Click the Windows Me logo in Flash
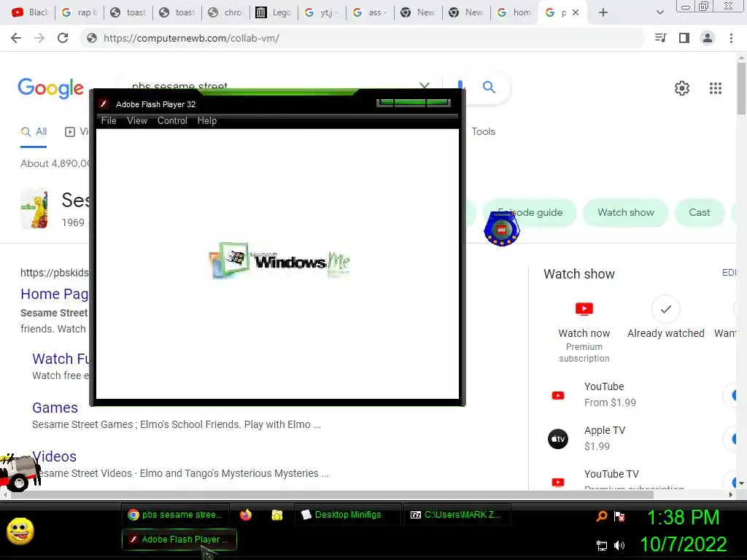The width and height of the screenshot is (747, 560). [x=279, y=261]
